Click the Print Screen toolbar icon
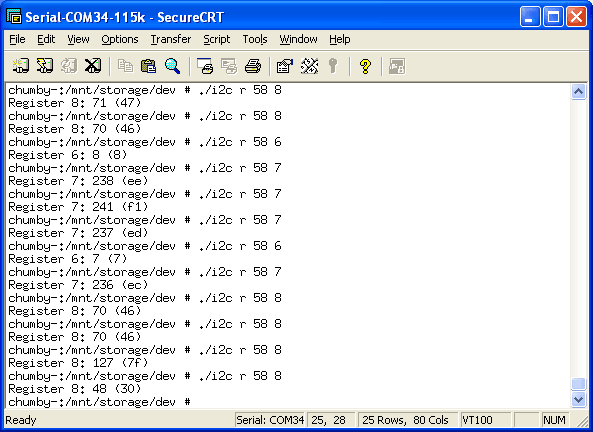The image size is (593, 432). [x=205, y=66]
